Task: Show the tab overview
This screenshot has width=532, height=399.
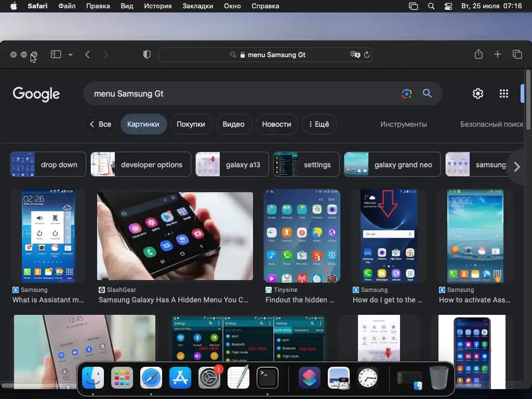Action: (517, 54)
